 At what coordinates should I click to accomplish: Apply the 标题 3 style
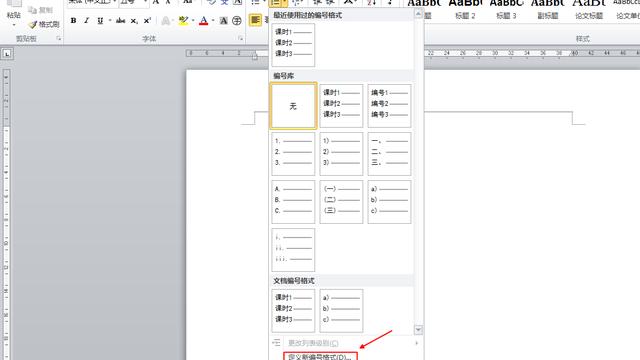[x=507, y=10]
